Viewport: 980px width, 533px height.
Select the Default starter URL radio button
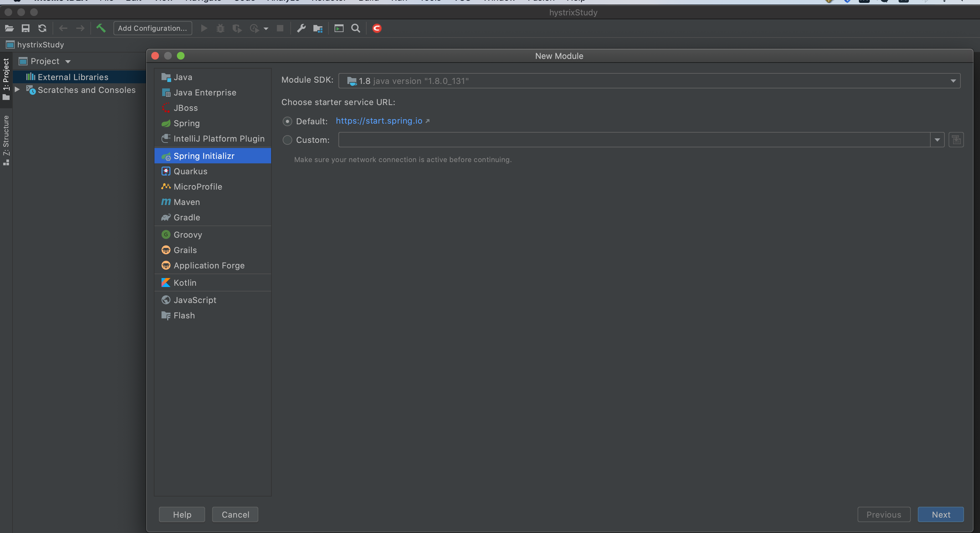pos(287,121)
